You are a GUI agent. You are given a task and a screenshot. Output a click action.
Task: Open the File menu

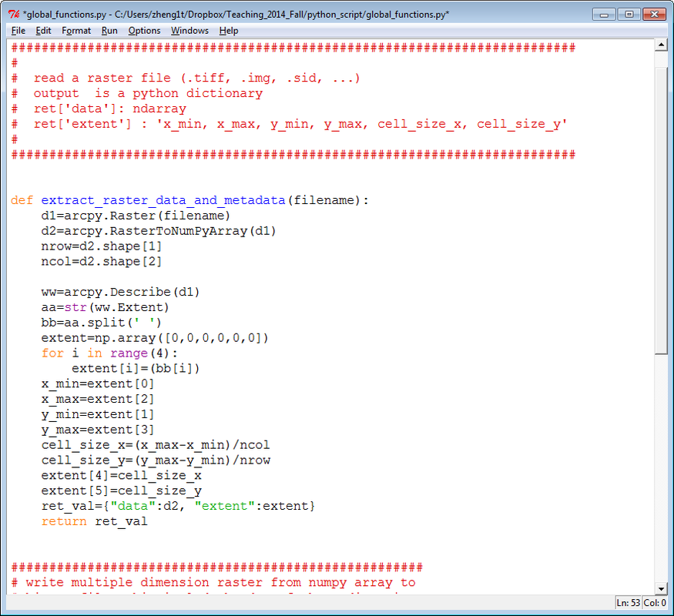pyautogui.click(x=18, y=31)
